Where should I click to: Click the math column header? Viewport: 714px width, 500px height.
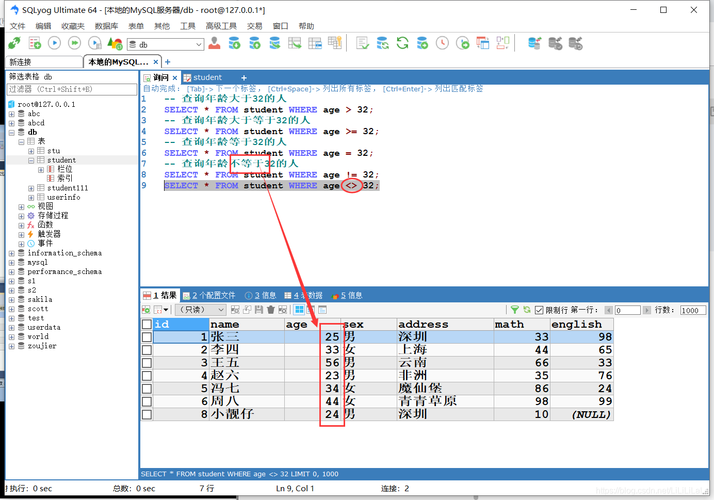pos(520,324)
